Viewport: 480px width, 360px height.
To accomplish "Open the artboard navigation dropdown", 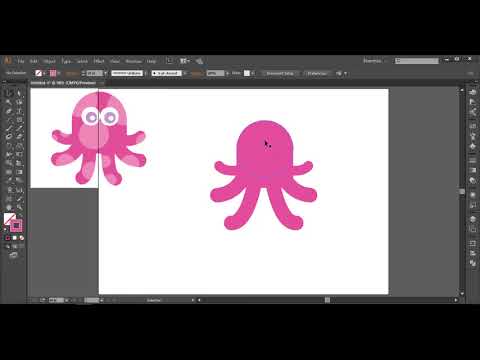I will (x=101, y=300).
